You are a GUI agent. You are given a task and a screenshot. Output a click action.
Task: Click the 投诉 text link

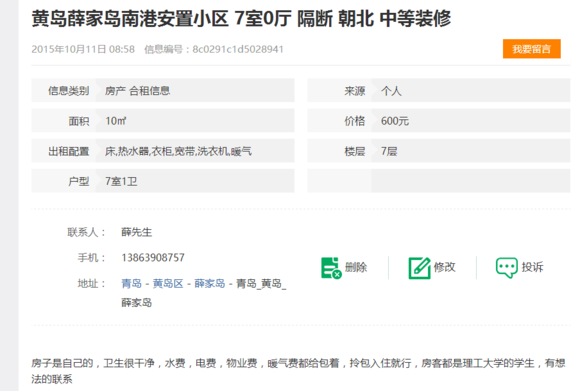pyautogui.click(x=532, y=267)
